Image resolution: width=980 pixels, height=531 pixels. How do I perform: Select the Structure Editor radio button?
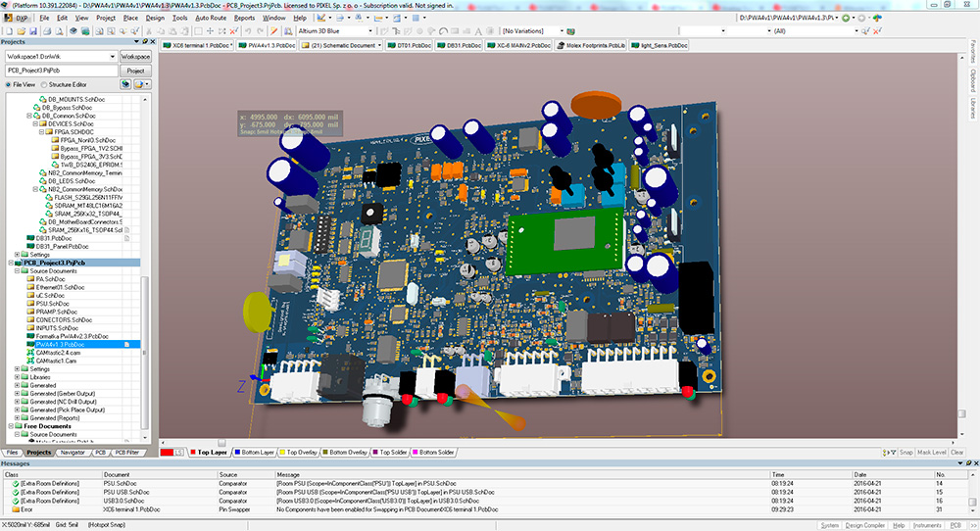pos(44,85)
